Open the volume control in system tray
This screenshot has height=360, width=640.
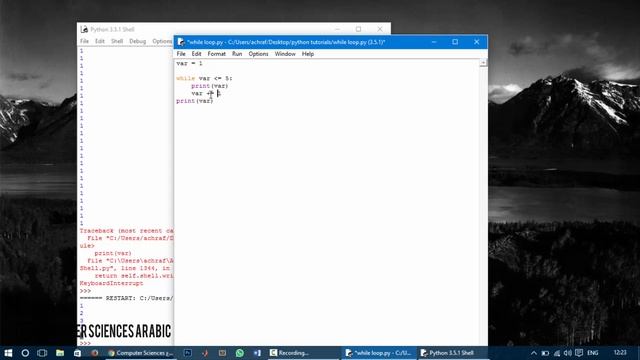pos(568,353)
